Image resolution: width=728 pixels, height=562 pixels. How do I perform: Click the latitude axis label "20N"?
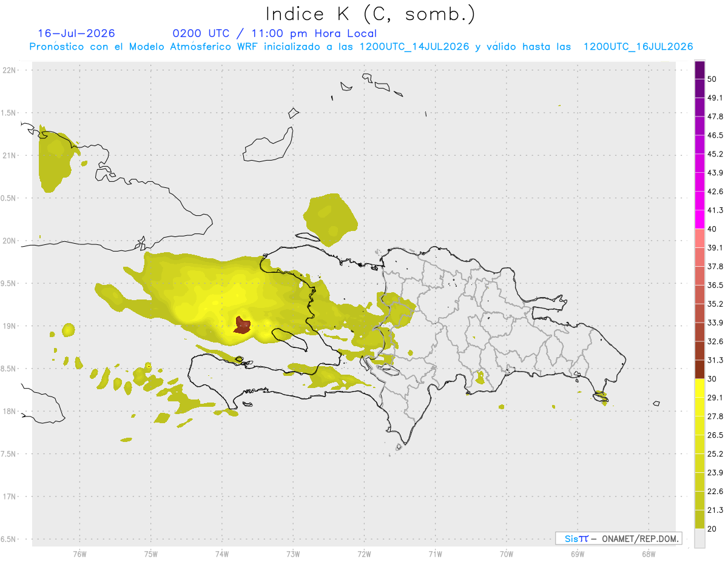coord(9,241)
